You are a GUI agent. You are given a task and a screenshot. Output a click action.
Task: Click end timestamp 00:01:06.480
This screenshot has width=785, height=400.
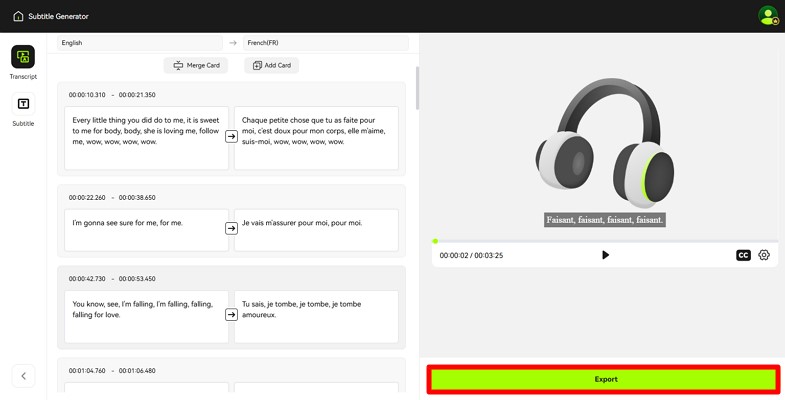(x=137, y=370)
